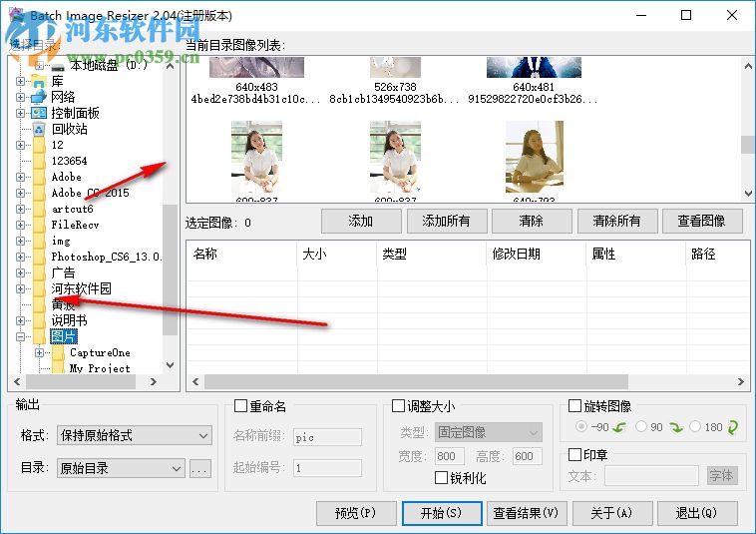Enable the 重命名 rename checkbox
Screen dimensions: 756x534
click(240, 405)
